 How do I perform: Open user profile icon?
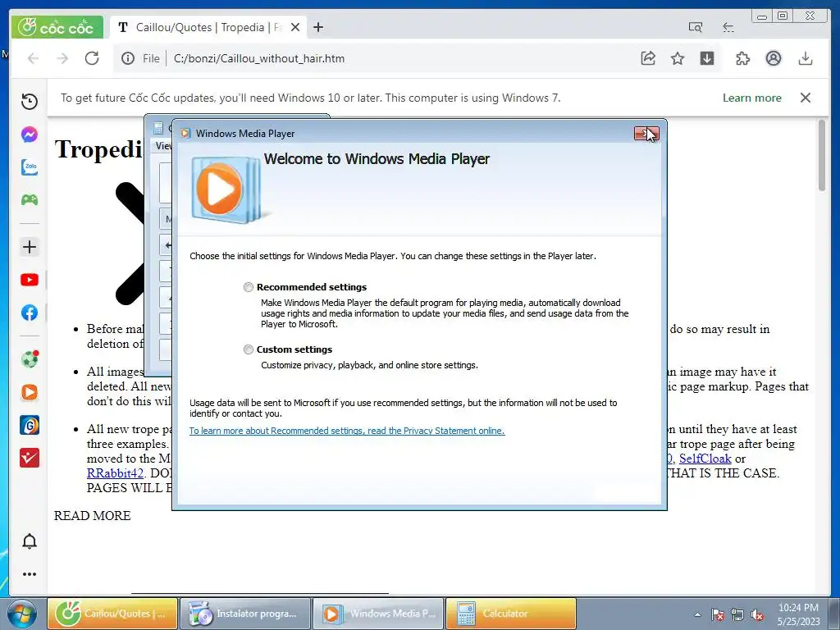pyautogui.click(x=773, y=58)
